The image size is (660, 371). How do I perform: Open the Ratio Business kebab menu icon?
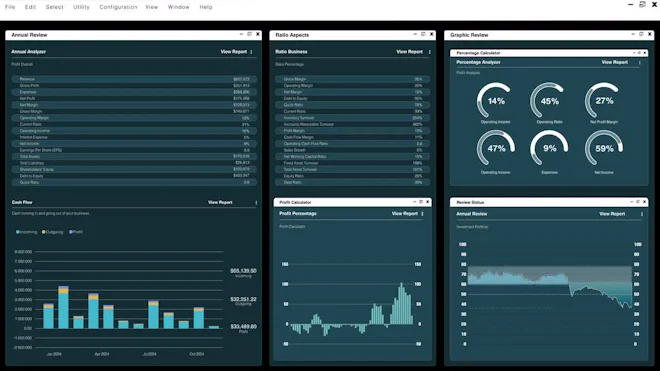(x=429, y=52)
